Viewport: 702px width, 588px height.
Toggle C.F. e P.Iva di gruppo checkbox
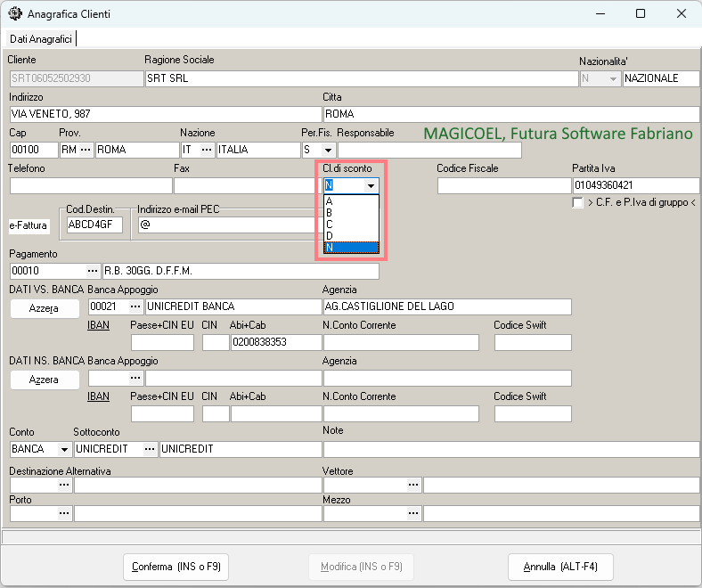coord(578,203)
